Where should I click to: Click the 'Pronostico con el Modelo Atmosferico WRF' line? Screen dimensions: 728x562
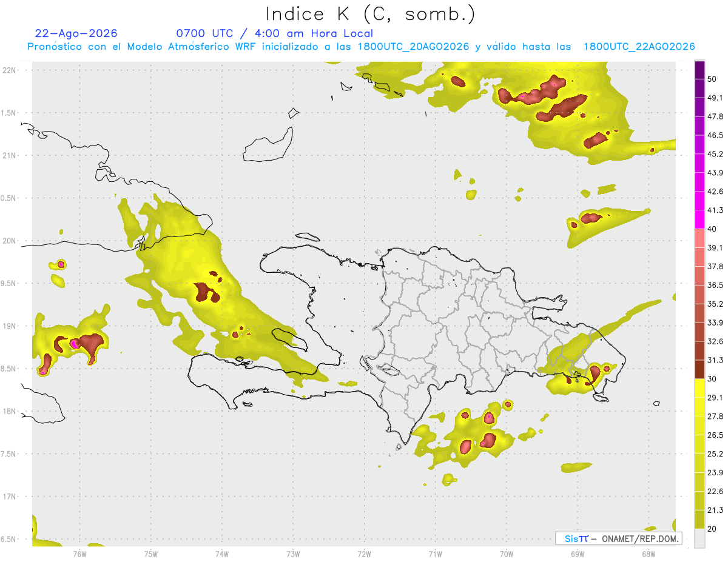[x=361, y=47]
